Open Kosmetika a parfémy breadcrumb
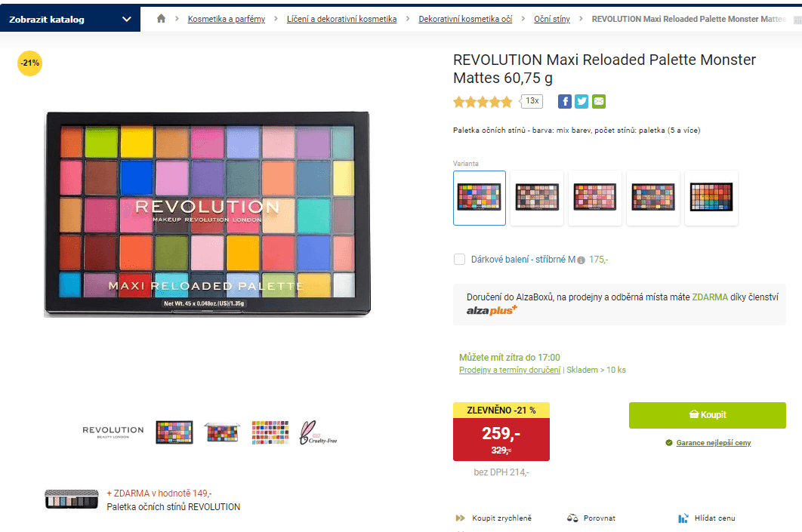This screenshot has width=802, height=532. [x=227, y=19]
